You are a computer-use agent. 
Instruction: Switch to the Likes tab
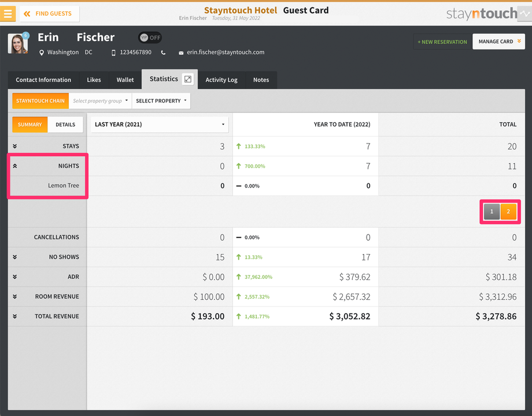[94, 80]
